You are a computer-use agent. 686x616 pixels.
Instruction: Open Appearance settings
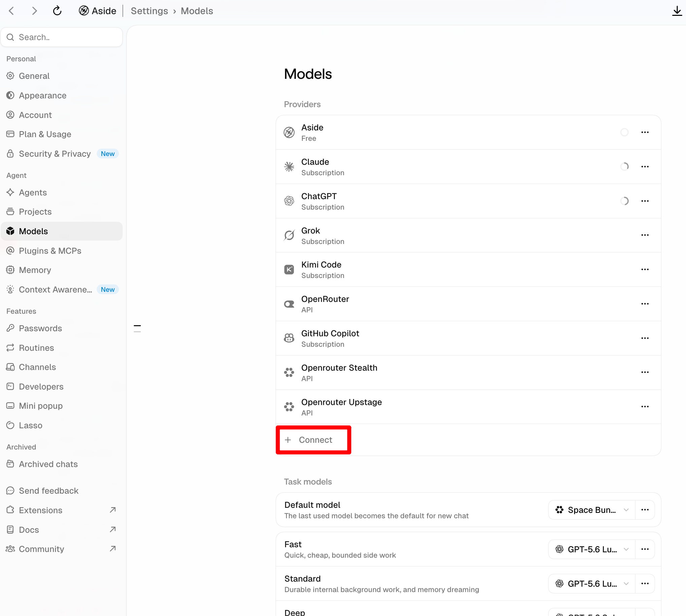click(62, 95)
